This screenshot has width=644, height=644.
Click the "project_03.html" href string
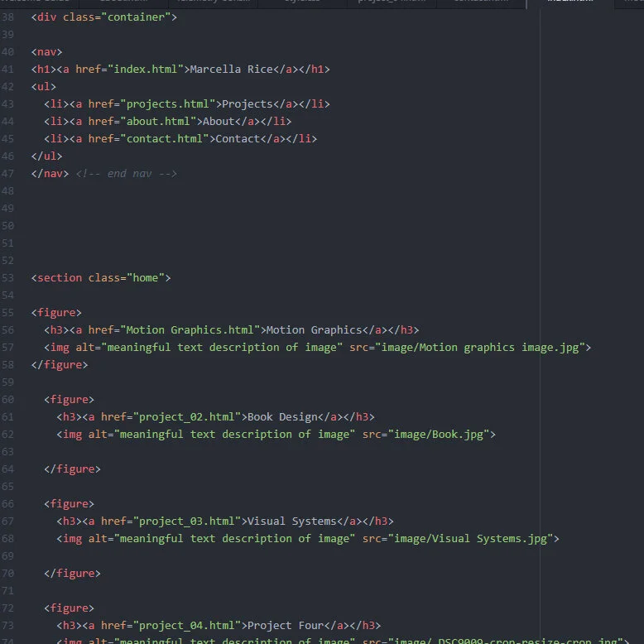pos(187,521)
